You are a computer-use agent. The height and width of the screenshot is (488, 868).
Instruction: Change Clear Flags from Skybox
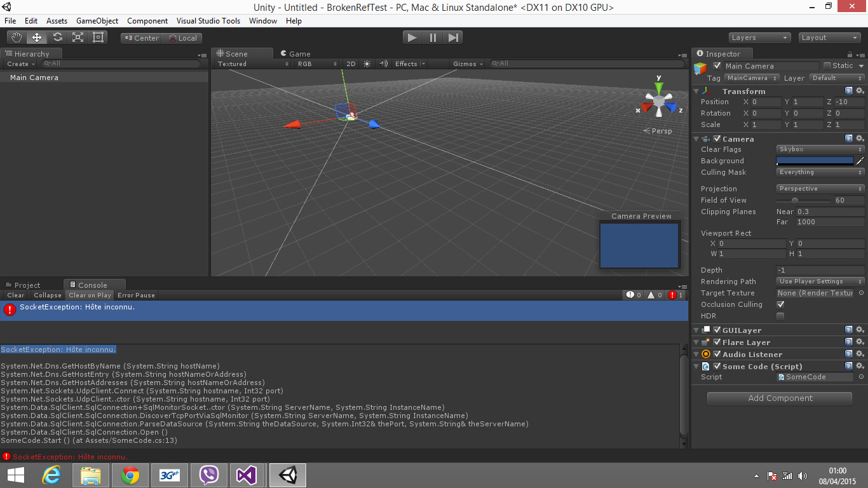(820, 149)
